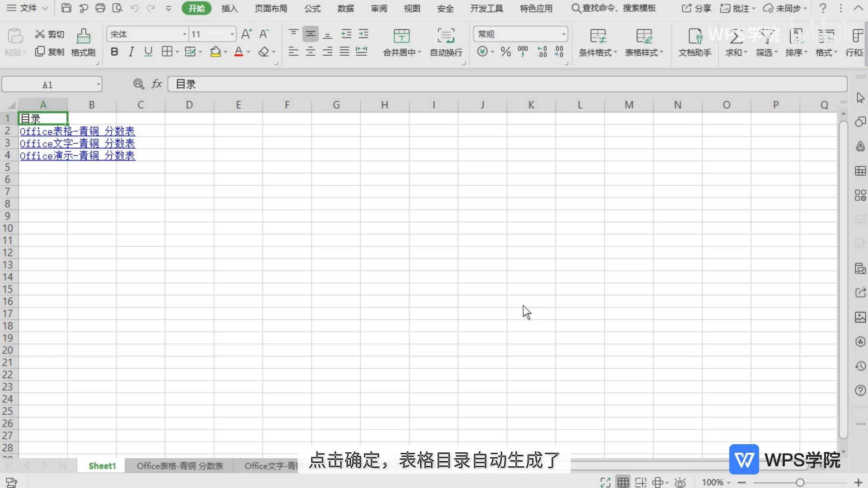Align text to vertical middle
The width and height of the screenshot is (868, 488).
pos(311,34)
